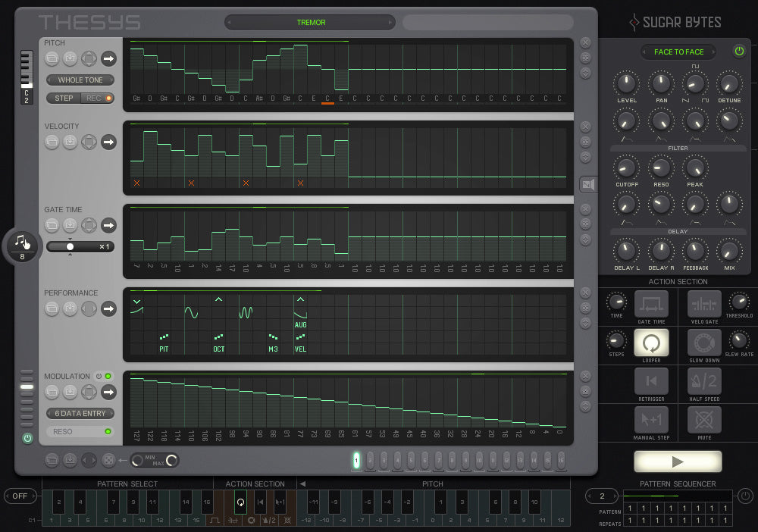Toggle the synth power button beside Face To Face
Image resolution: width=758 pixels, height=532 pixels.
click(x=739, y=52)
